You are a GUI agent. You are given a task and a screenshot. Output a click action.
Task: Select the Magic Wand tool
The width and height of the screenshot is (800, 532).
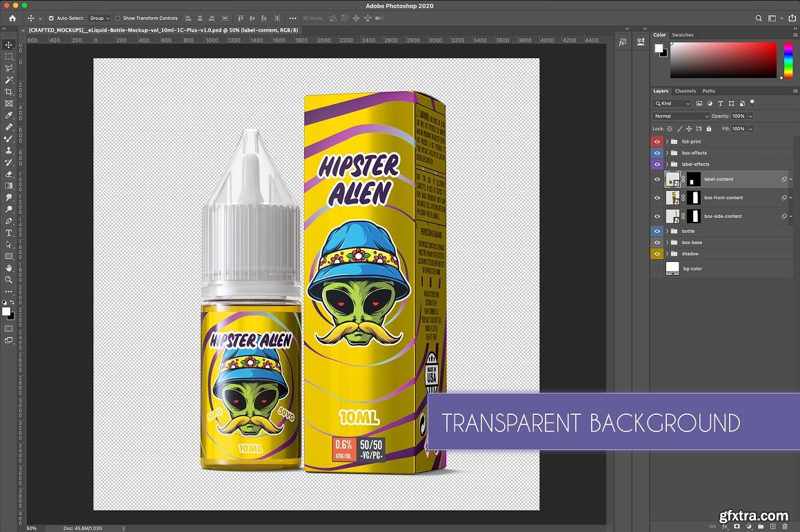click(x=9, y=80)
